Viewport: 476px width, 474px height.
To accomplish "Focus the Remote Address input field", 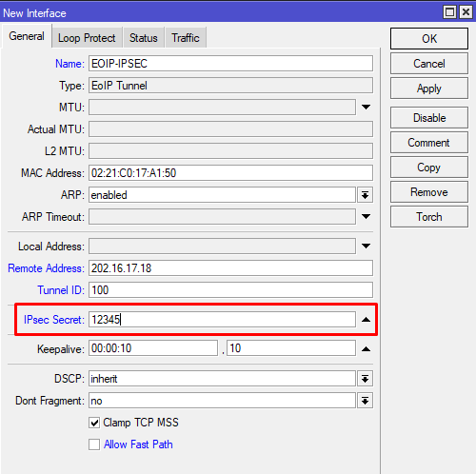I will point(230,268).
